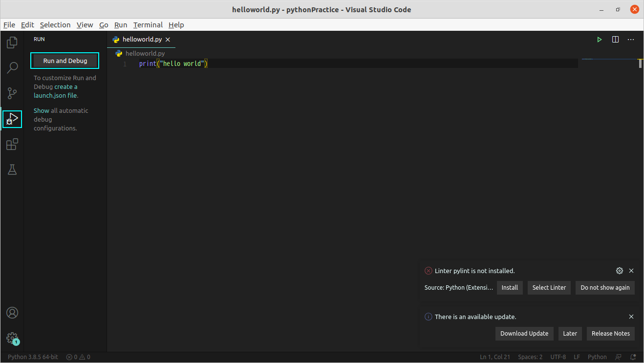Click the Select Linter button

[x=549, y=288]
